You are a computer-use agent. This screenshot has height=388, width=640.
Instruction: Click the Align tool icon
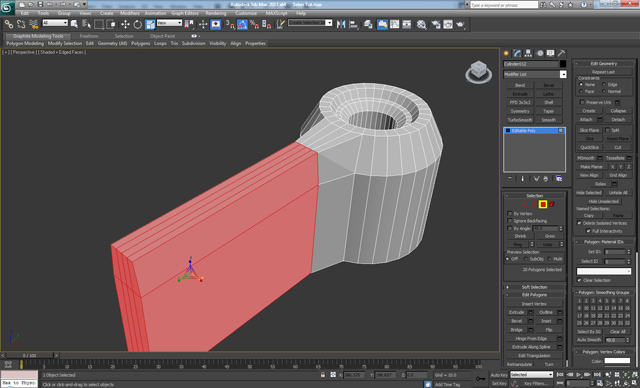click(x=353, y=24)
